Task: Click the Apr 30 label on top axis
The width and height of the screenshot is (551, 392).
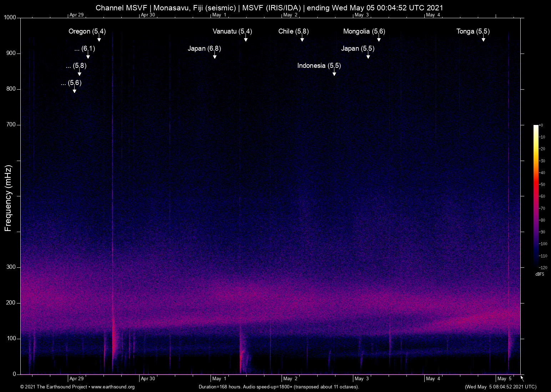Action: coord(148,15)
